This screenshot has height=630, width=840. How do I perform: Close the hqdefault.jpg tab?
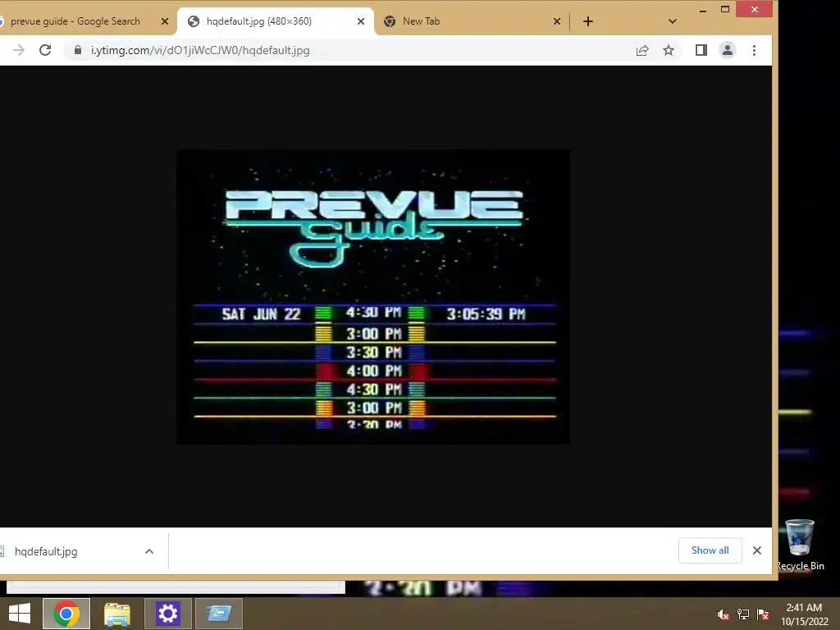coord(361,21)
